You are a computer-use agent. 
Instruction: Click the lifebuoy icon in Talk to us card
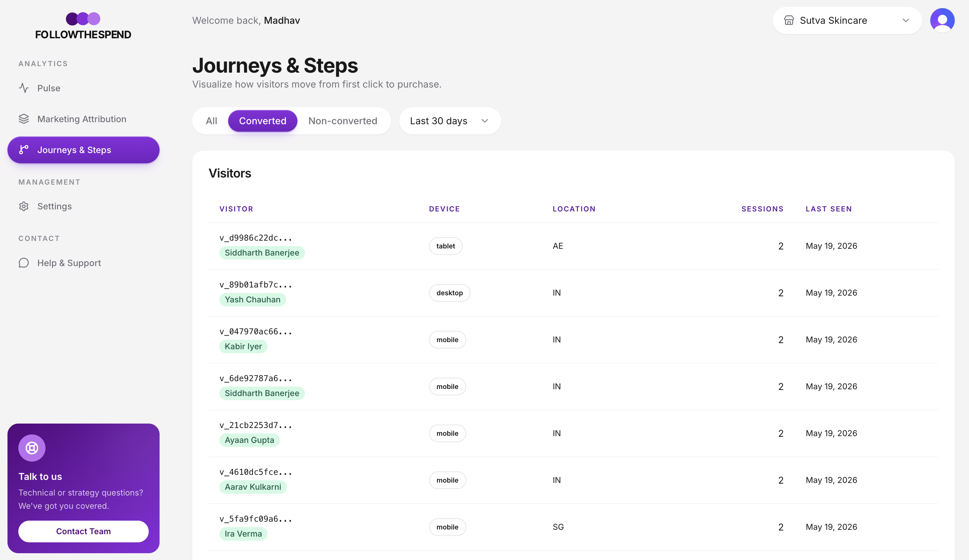coord(32,448)
